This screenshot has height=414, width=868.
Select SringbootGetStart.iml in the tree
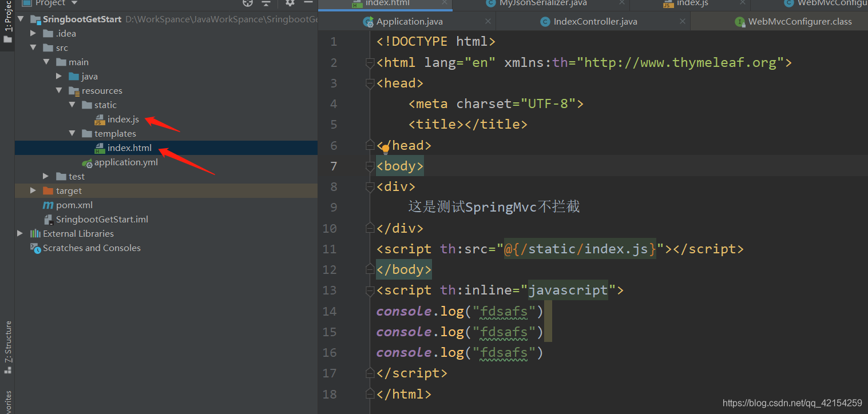pos(102,220)
